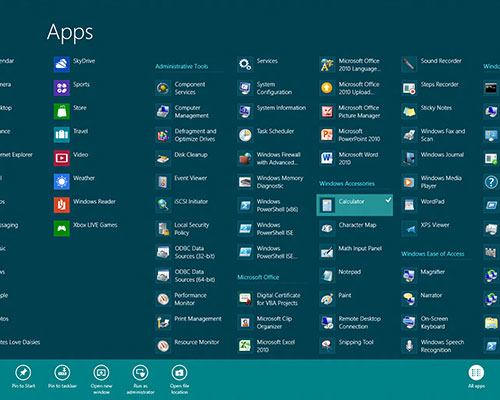Open Microsoft PowerPoint 2010 icon

tap(327, 135)
